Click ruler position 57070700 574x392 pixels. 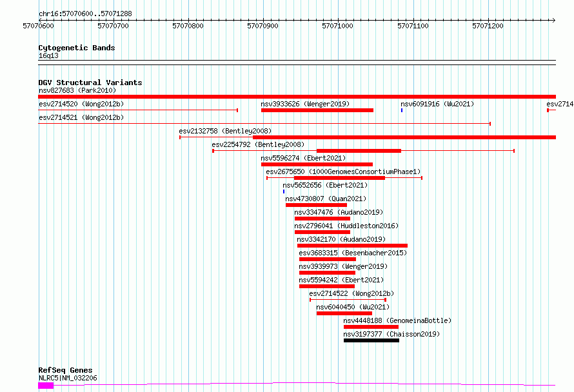[x=113, y=26]
